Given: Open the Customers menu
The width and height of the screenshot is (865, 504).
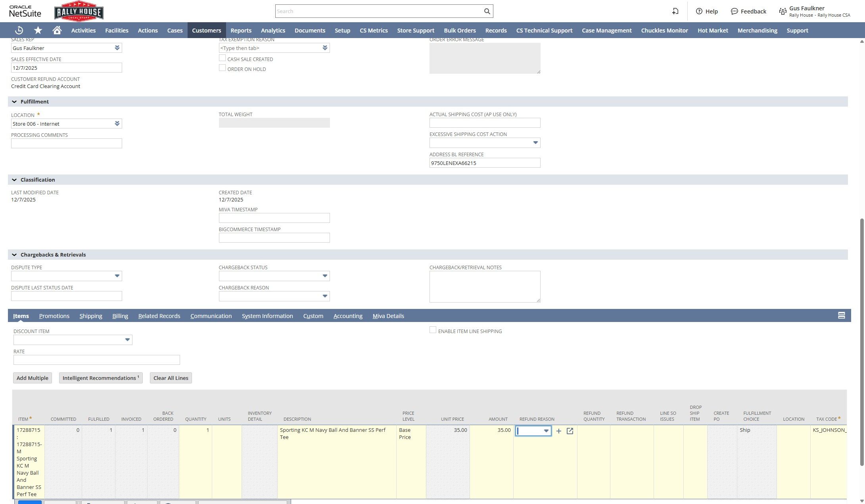Looking at the screenshot, I should (207, 31).
